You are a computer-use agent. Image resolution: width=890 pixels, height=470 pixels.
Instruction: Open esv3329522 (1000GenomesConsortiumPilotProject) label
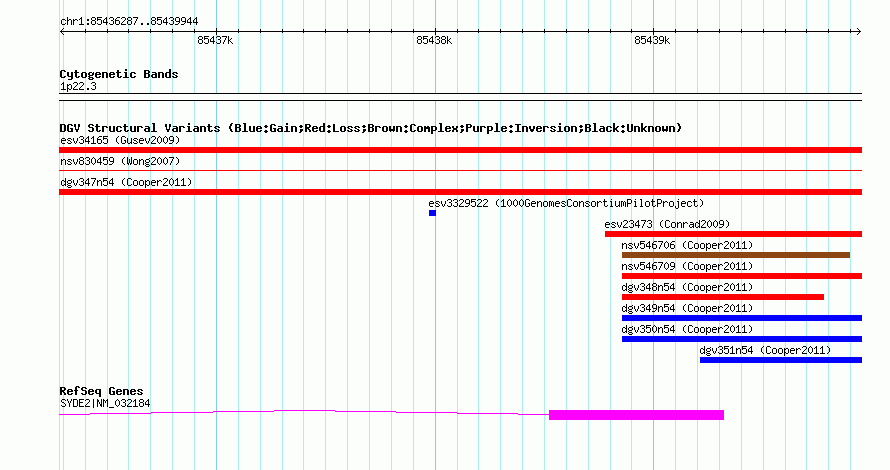tap(566, 203)
